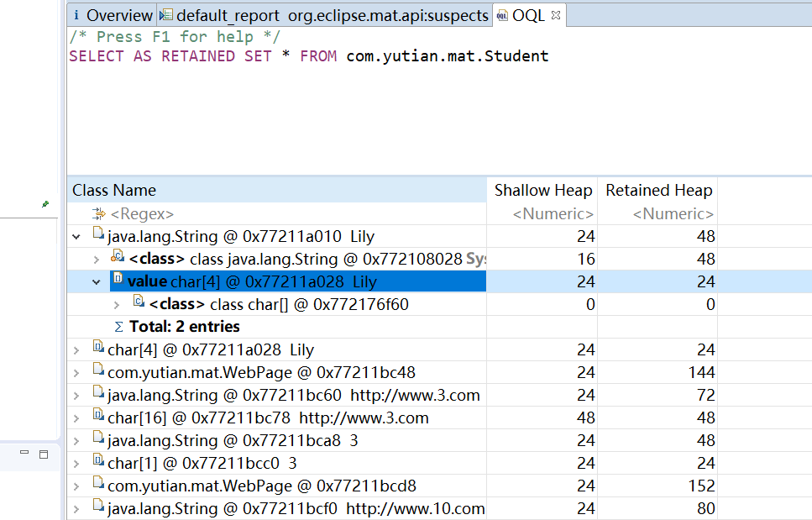This screenshot has width=812, height=520.
Task: Click the Class Name Regex filter field
Action: [277, 214]
